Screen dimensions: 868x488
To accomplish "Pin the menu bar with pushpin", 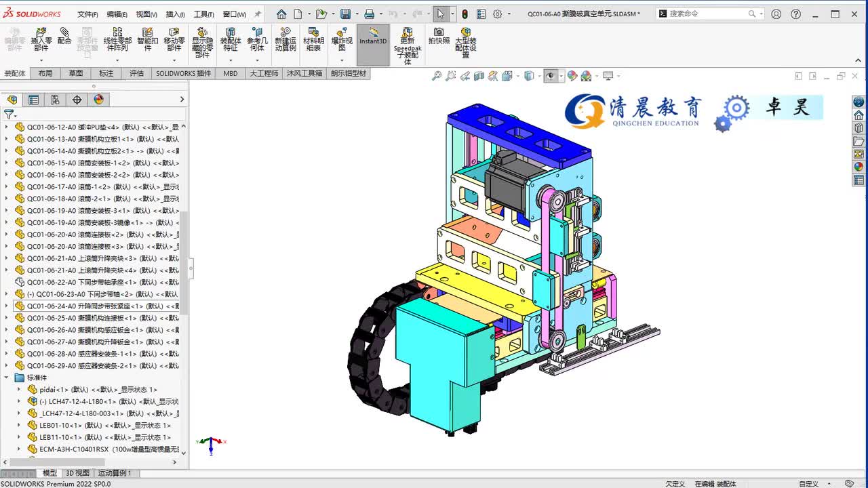I will pyautogui.click(x=258, y=14).
